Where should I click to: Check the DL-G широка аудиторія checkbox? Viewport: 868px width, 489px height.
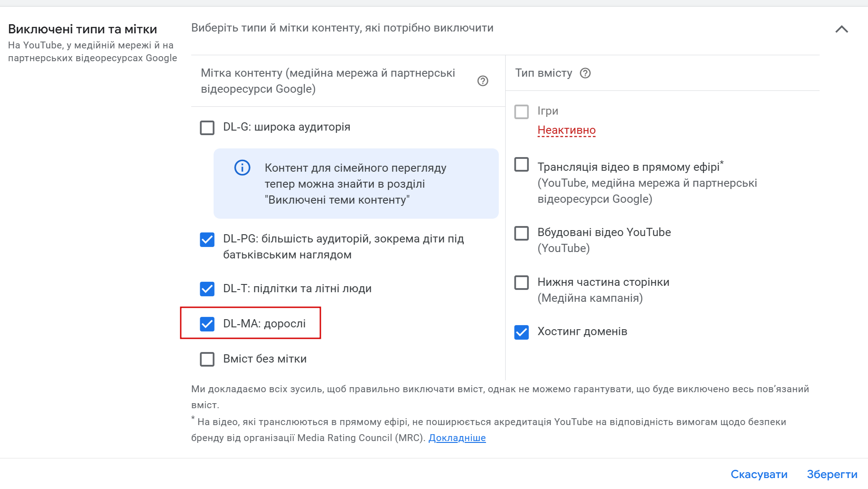coord(207,127)
